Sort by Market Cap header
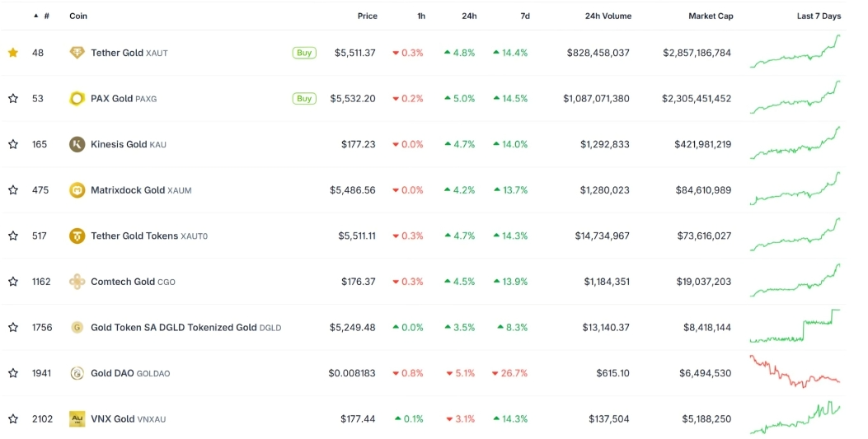Viewport: 868px width, 439px height. click(x=711, y=16)
